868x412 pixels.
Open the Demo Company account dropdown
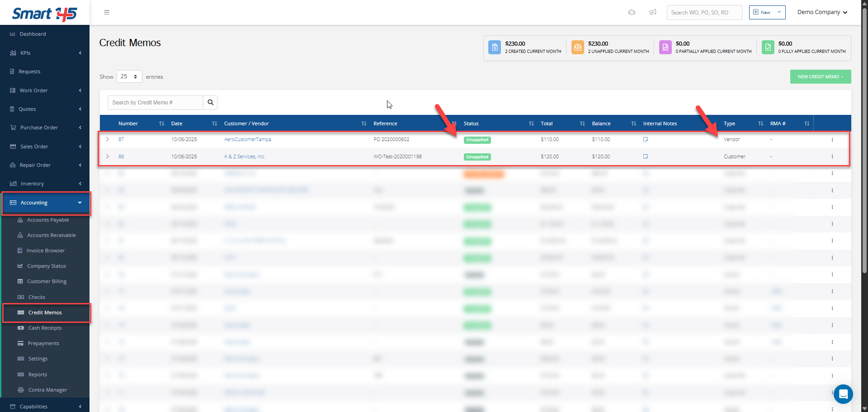[822, 12]
